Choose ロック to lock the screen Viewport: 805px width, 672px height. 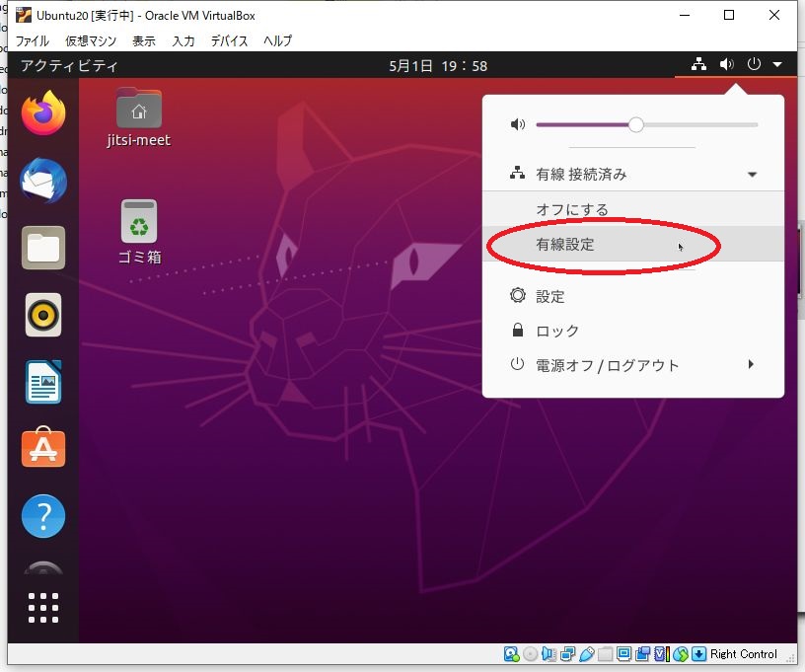pos(633,331)
